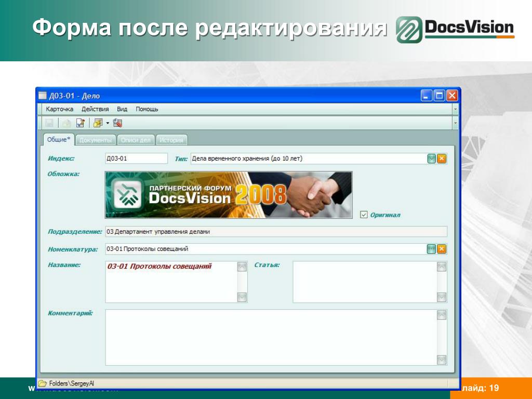532x399 pixels.
Task: Click inside the Название text area
Action: coord(171,282)
